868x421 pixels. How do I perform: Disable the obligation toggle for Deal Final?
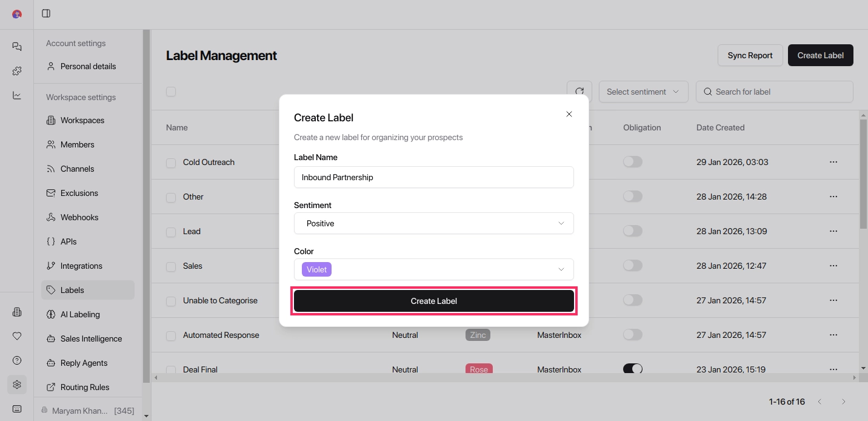coord(633,369)
